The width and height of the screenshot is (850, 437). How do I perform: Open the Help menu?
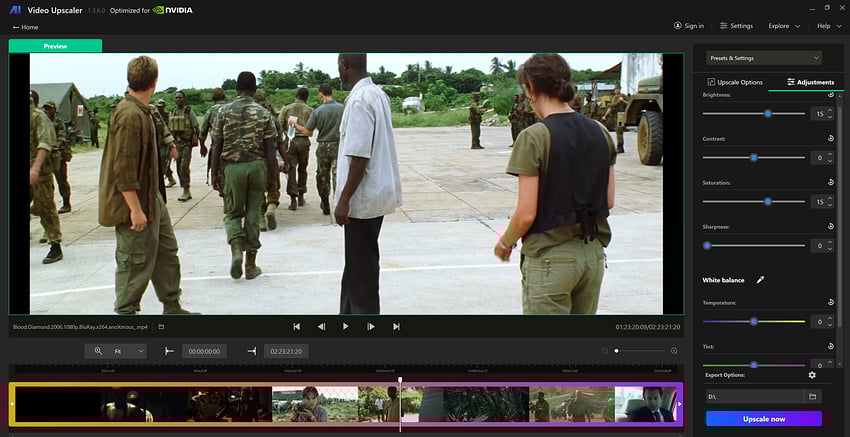click(825, 26)
